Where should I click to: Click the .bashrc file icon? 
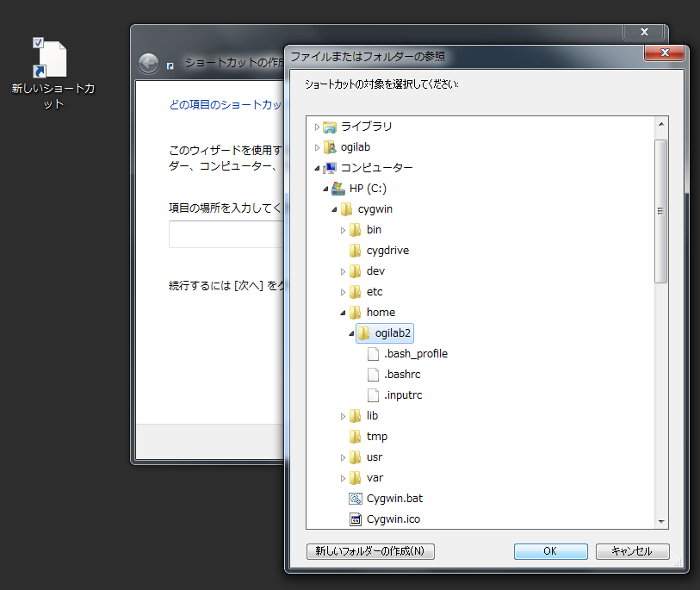pyautogui.click(x=373, y=375)
